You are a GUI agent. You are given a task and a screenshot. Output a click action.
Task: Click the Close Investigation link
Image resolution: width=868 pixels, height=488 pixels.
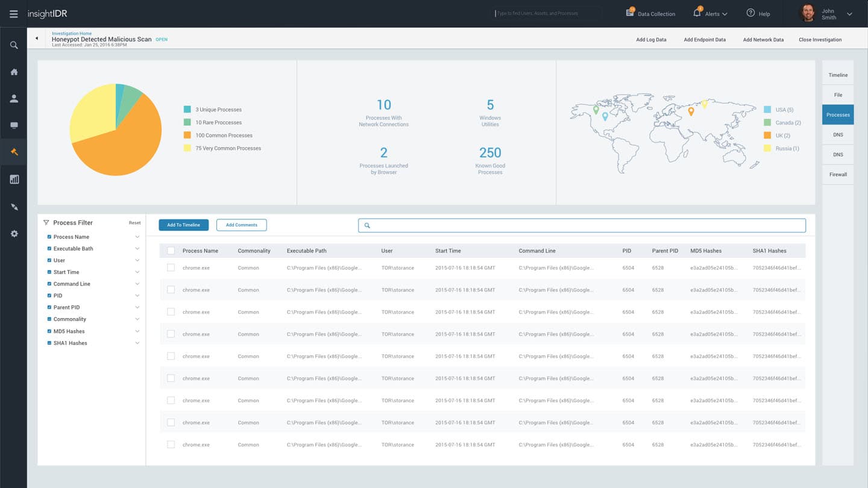820,40
